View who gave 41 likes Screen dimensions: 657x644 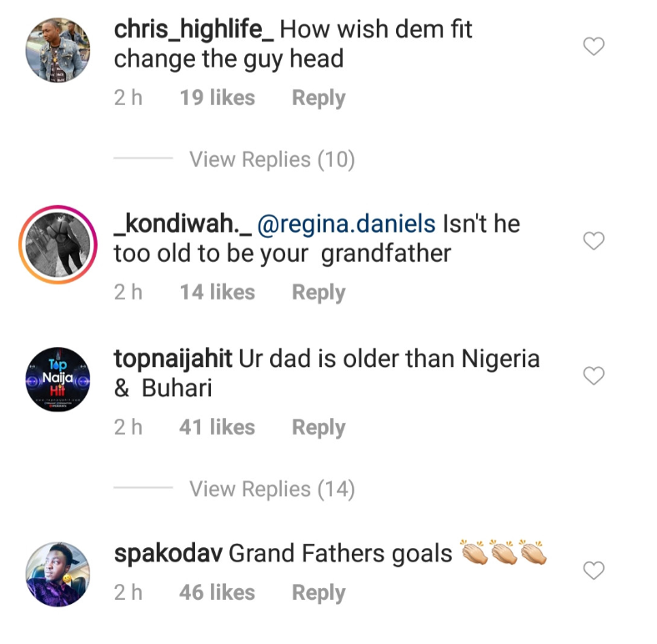pos(217,427)
